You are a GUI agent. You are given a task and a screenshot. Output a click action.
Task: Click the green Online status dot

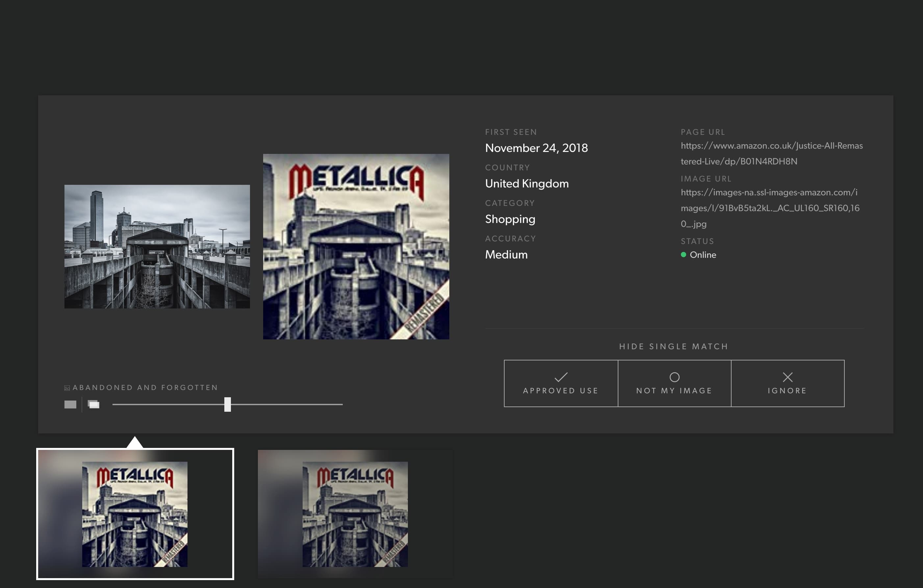pos(683,255)
